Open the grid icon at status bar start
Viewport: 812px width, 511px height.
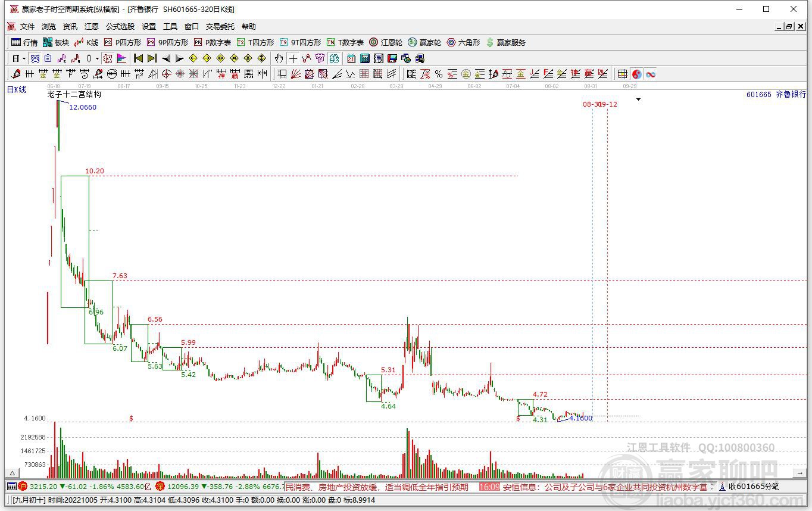[12, 487]
